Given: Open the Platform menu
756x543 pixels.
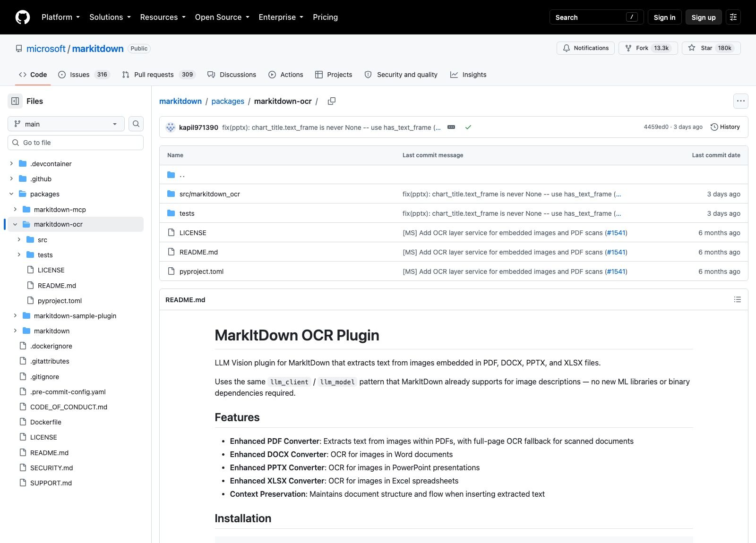Looking at the screenshot, I should pos(60,17).
